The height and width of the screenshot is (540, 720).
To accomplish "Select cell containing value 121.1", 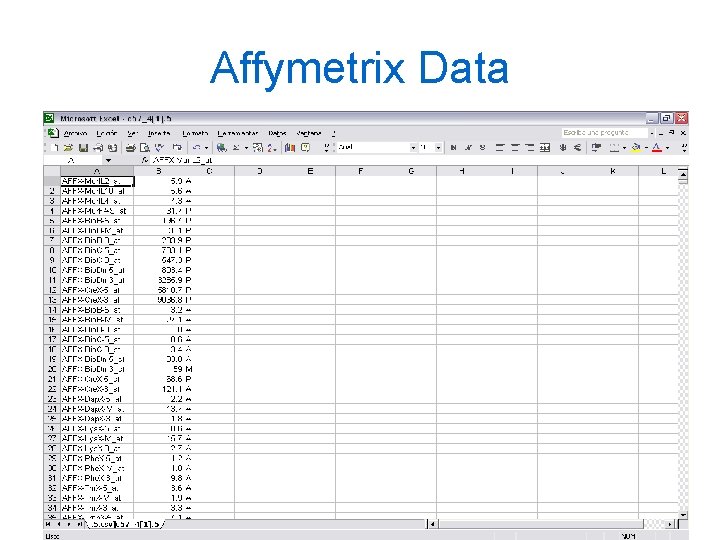I will click(158, 389).
